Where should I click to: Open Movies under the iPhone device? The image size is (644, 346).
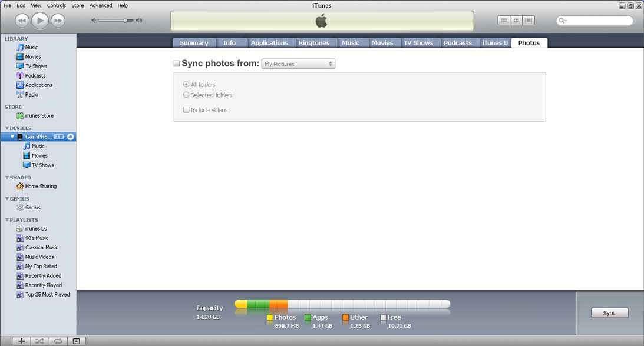tap(39, 155)
